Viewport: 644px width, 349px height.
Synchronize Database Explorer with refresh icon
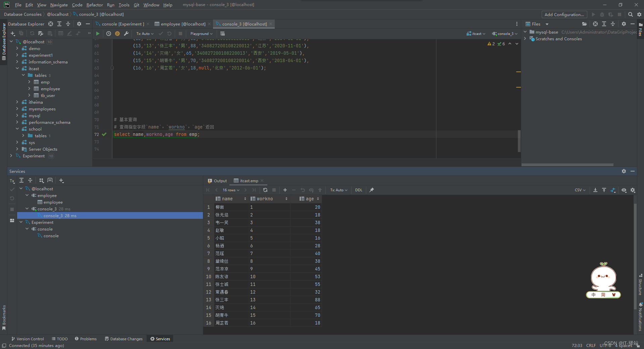[32, 34]
